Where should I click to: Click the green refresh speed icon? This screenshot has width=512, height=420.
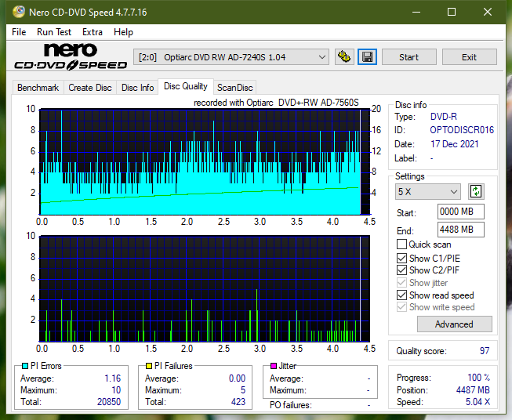coord(476,191)
